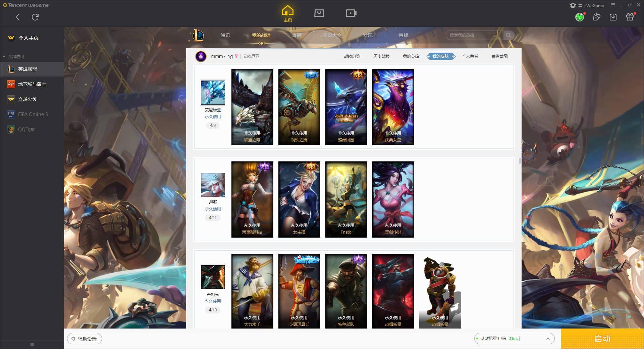Switch to 资讯 tab
Image resolution: width=644 pixels, height=349 pixels.
(x=225, y=35)
